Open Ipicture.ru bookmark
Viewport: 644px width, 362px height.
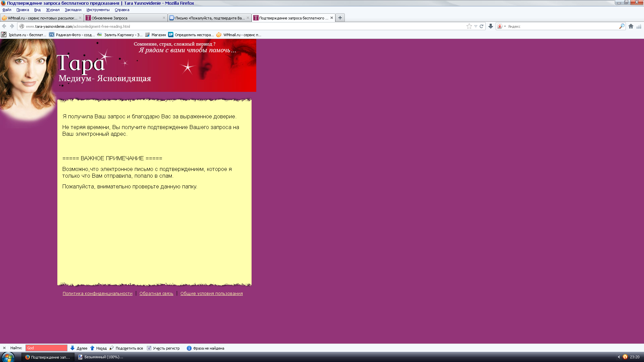24,35
